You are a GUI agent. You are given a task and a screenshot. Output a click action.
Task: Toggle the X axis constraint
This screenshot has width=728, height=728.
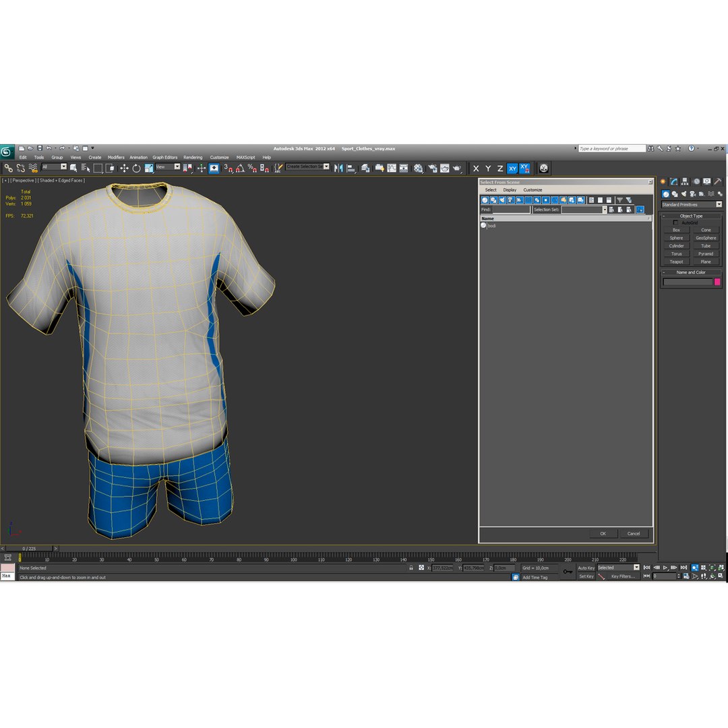click(476, 169)
